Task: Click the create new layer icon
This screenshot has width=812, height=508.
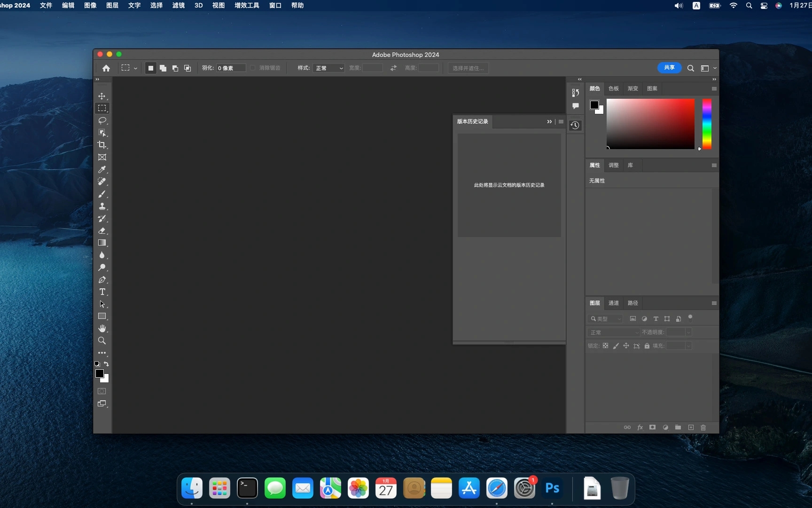Action: (x=691, y=428)
